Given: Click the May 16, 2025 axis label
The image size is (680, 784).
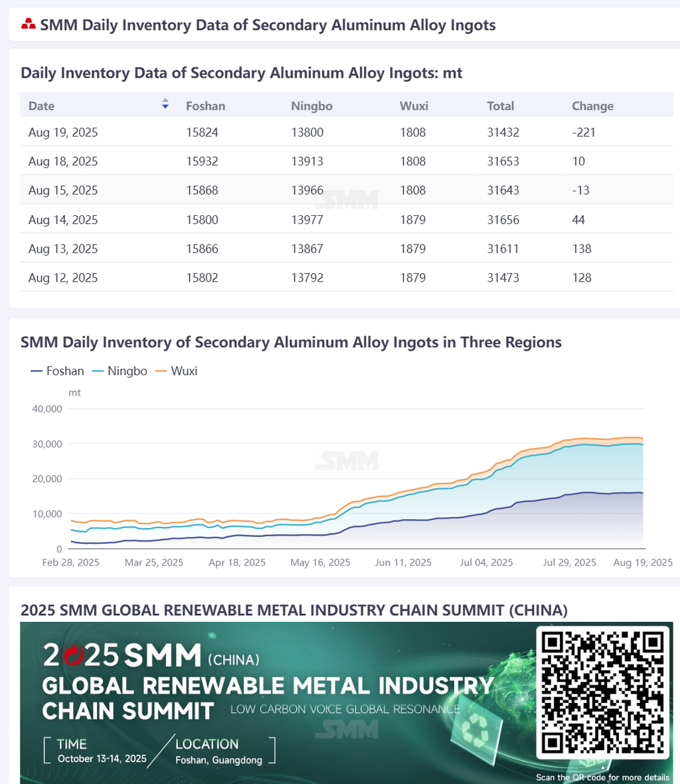Looking at the screenshot, I should pyautogui.click(x=320, y=563).
